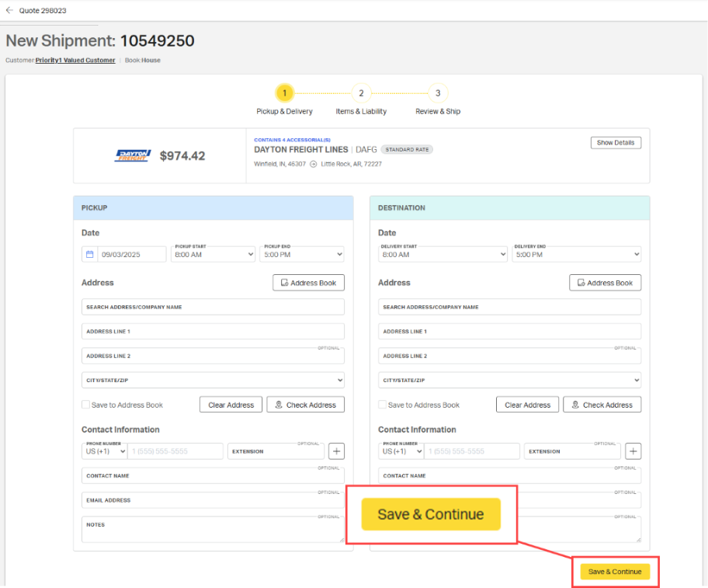Click the pickup Address Line 1 field
Image resolution: width=708 pixels, height=588 pixels.
pos(213,332)
